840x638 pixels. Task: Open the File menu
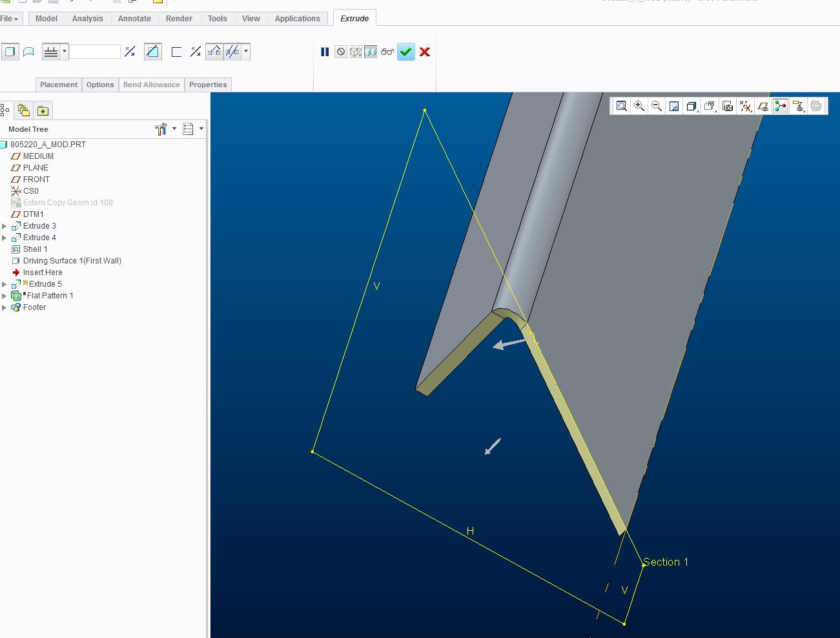tap(9, 19)
